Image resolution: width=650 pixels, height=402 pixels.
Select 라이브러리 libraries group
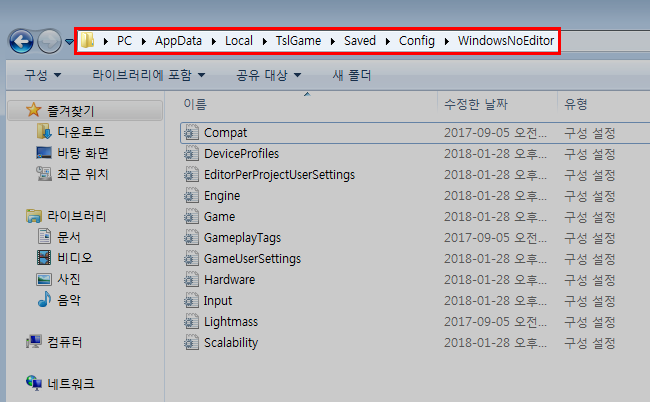click(x=77, y=216)
